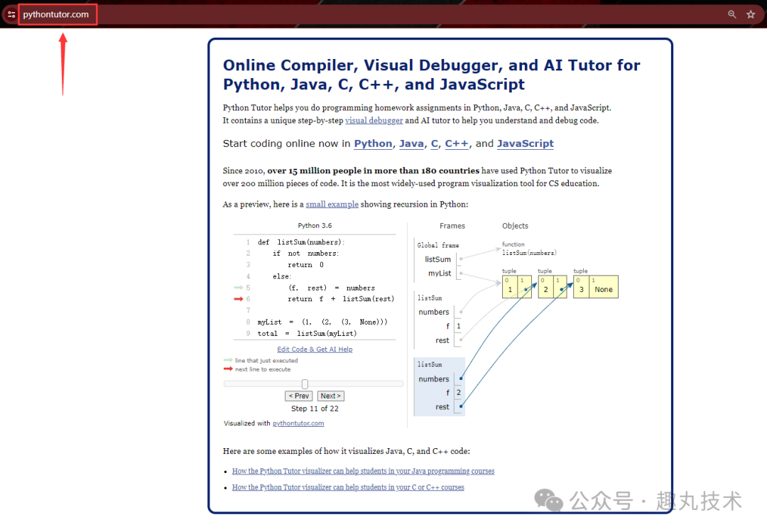Start coding in JavaScript link
The image size is (767, 532).
pyautogui.click(x=526, y=143)
